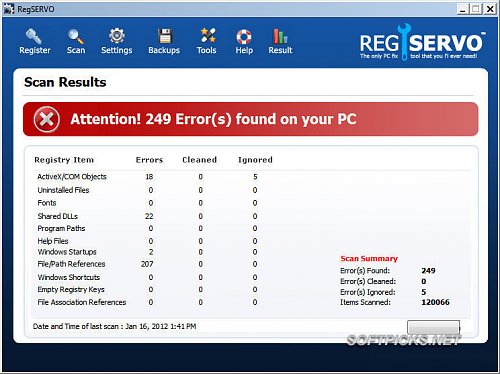Viewport: 500px width, 374px height.
Task: Open the Tools icon
Action: 207,36
